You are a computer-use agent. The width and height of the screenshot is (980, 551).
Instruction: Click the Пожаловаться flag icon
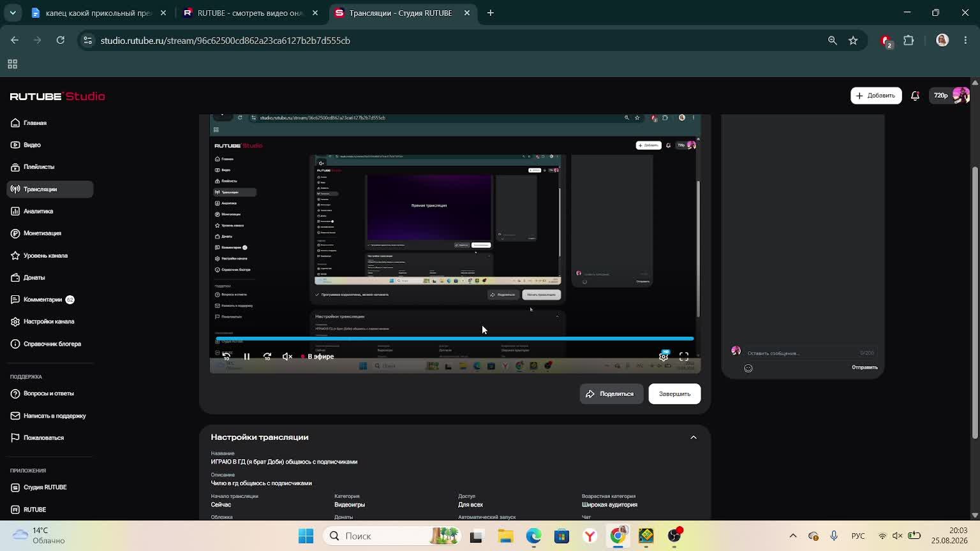[15, 438]
